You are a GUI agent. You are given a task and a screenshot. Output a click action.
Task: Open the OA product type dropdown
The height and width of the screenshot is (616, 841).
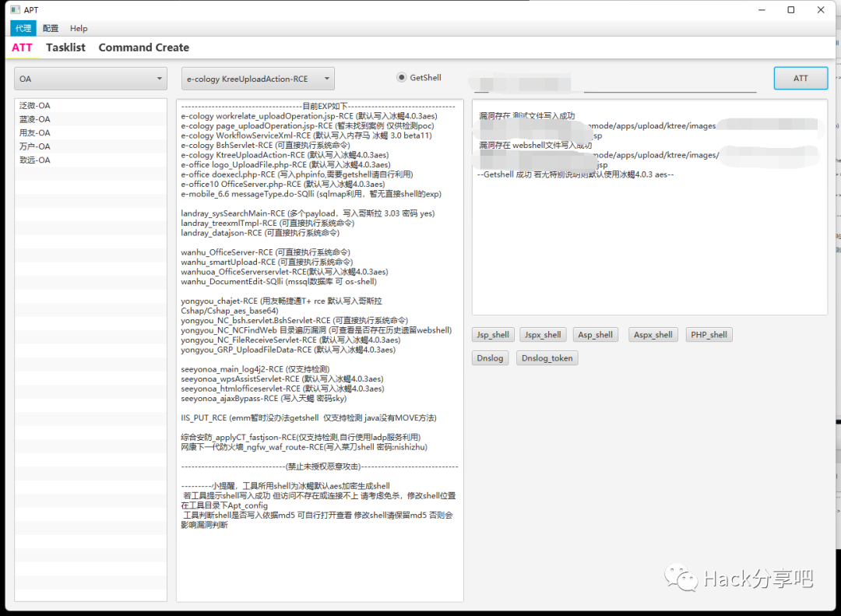[90, 78]
